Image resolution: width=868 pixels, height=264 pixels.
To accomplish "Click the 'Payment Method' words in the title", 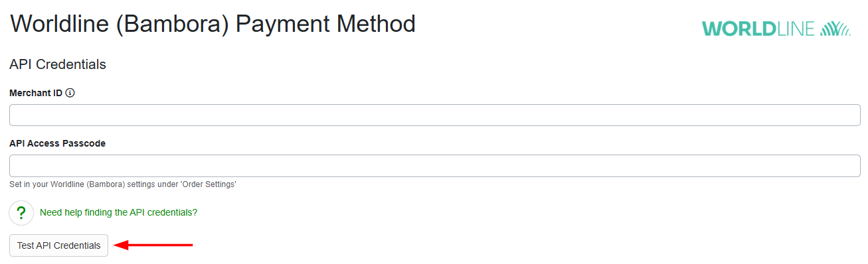I will 325,25.
